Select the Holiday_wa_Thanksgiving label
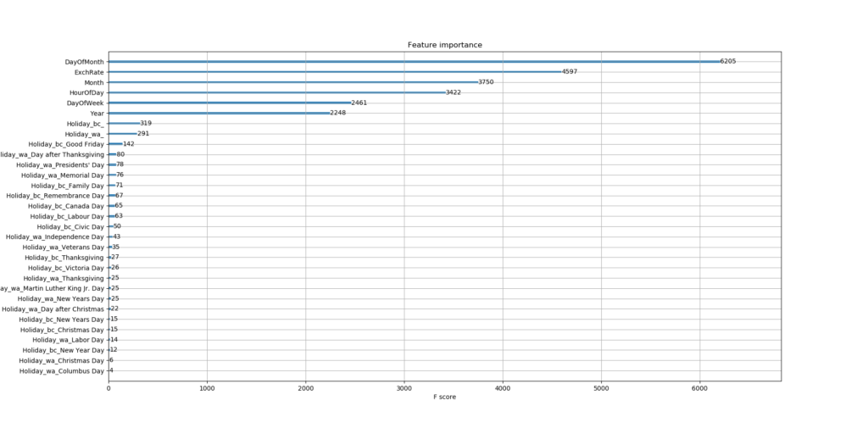The width and height of the screenshot is (868, 428). (x=64, y=278)
